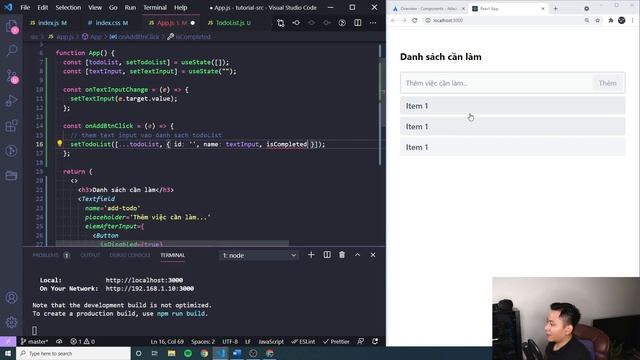Open Chrome extensions puzzle icon
The image size is (640, 360).
coord(611,20)
